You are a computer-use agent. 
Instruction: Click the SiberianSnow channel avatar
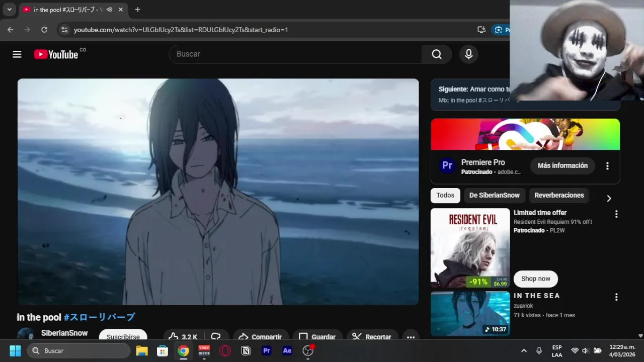[x=26, y=334]
